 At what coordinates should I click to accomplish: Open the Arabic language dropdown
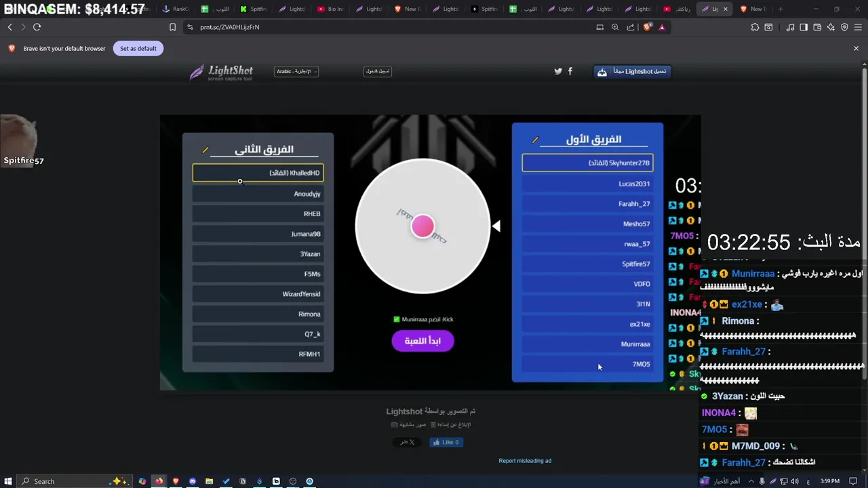click(x=296, y=71)
